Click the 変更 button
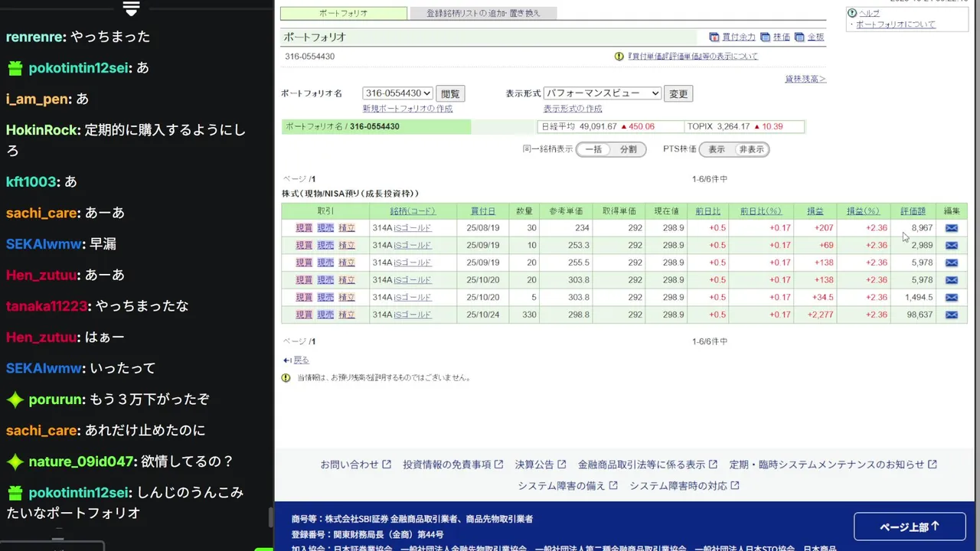This screenshot has width=980, height=551. (678, 94)
